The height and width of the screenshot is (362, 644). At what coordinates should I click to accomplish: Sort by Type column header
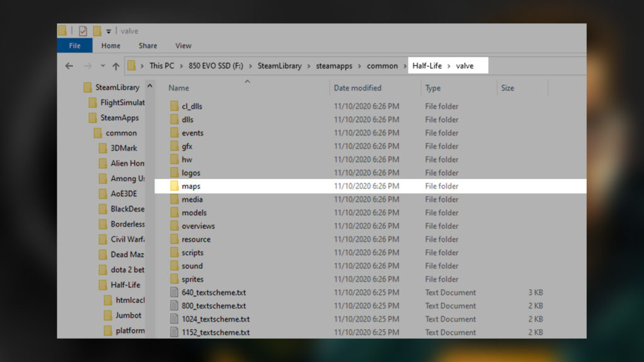point(433,88)
